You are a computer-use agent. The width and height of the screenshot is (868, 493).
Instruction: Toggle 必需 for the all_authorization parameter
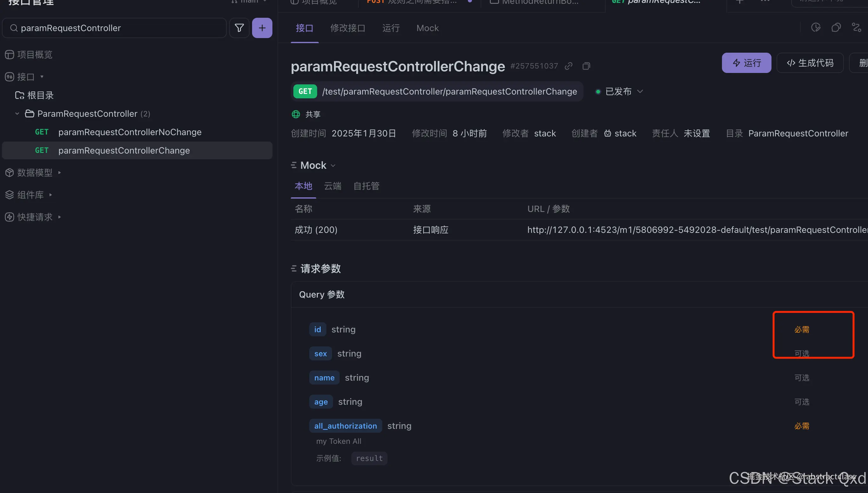coord(802,426)
